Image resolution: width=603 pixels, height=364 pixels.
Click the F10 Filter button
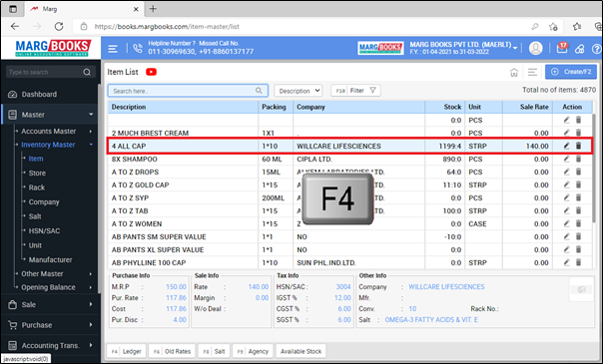pos(355,91)
